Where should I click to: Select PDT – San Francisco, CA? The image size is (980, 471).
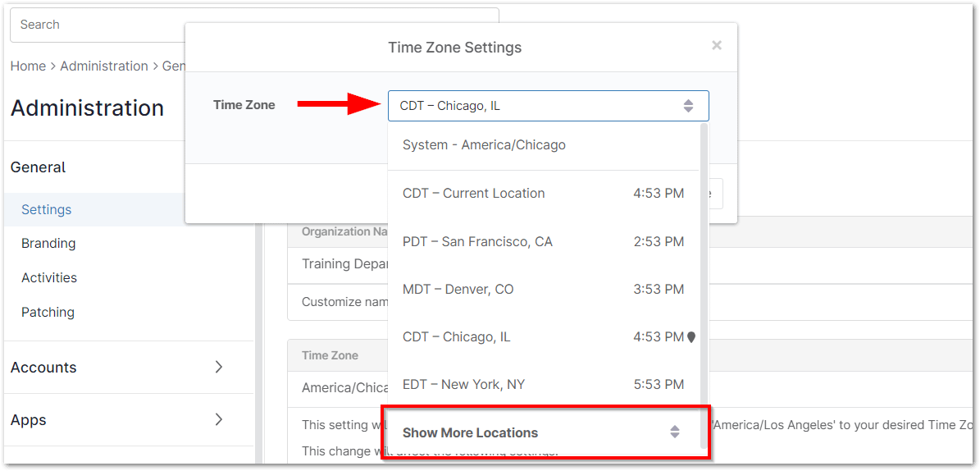[477, 242]
